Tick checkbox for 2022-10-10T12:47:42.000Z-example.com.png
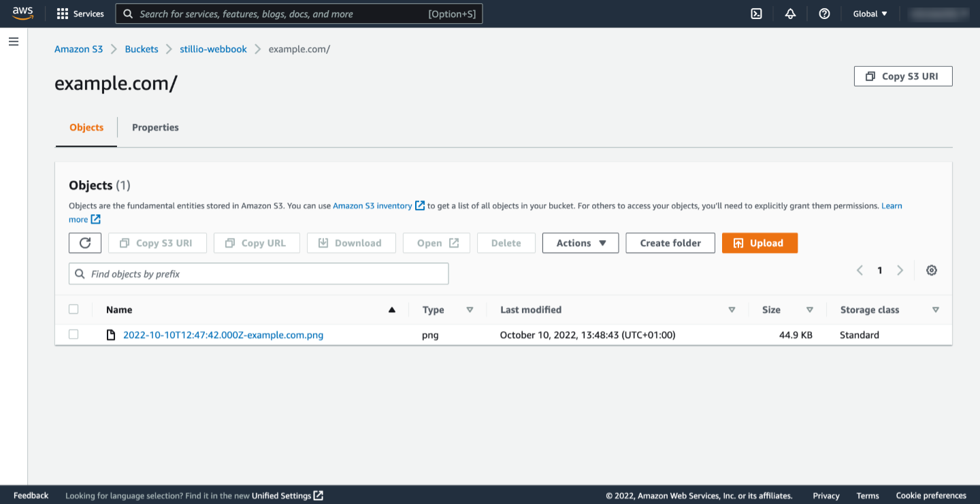This screenshot has width=980, height=504. click(x=73, y=334)
